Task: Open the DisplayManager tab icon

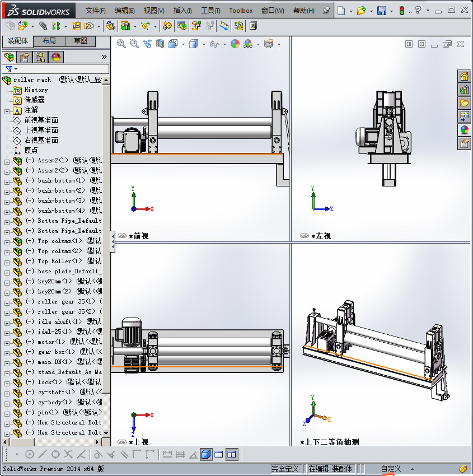Action: (x=56, y=57)
